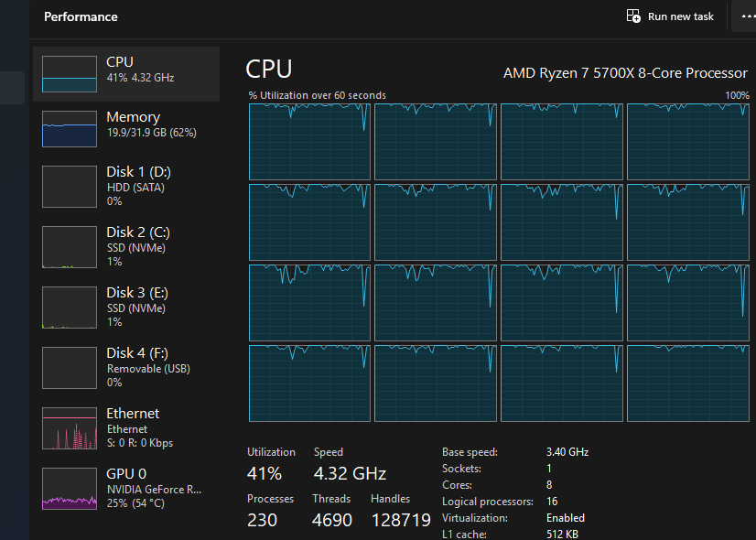Click the Handles label

[x=390, y=499]
